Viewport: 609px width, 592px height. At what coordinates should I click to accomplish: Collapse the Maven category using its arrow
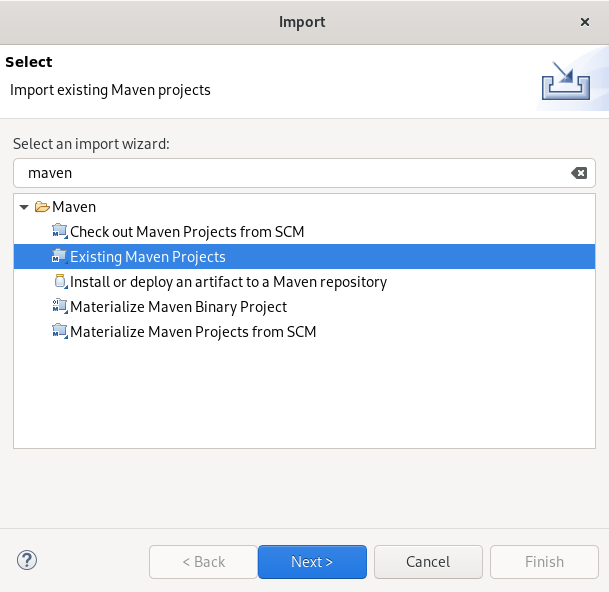coord(24,207)
